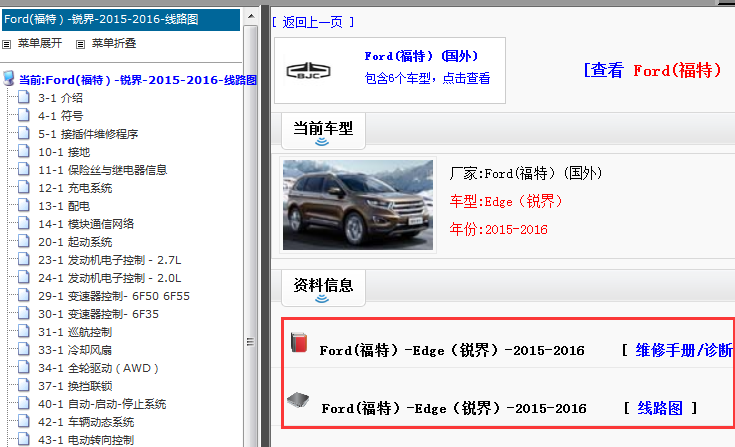Viewport: 735px width, 447px height.
Task: Open tree item 31-1 巡航控制
Action: tap(75, 332)
